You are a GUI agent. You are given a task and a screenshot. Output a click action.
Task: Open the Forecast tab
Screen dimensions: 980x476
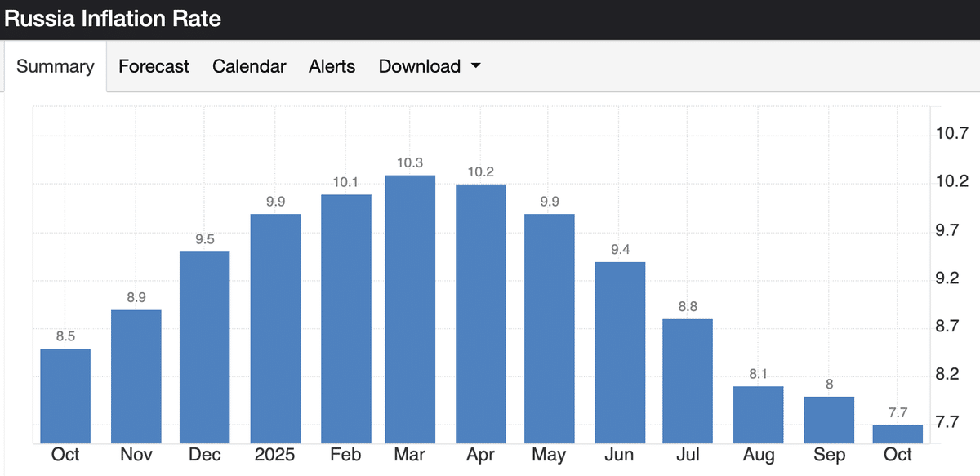(154, 67)
